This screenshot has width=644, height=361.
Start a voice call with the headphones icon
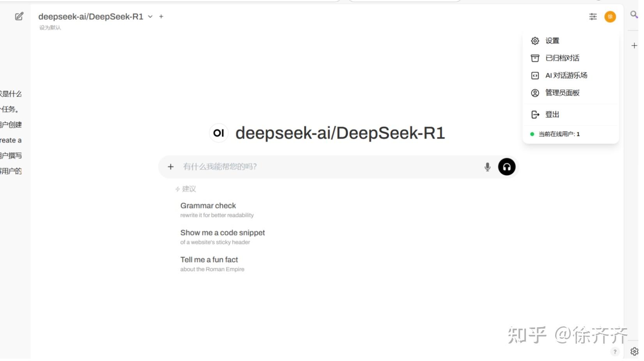pos(506,167)
